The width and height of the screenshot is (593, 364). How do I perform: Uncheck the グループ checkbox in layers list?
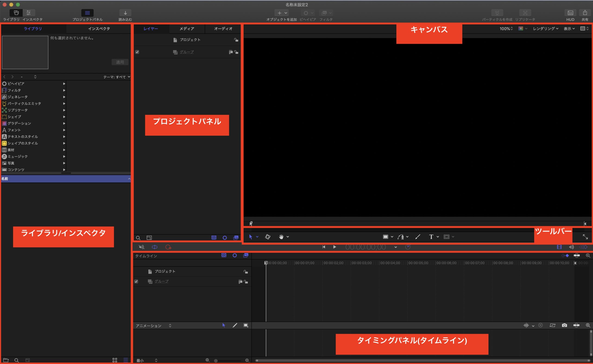click(x=137, y=52)
